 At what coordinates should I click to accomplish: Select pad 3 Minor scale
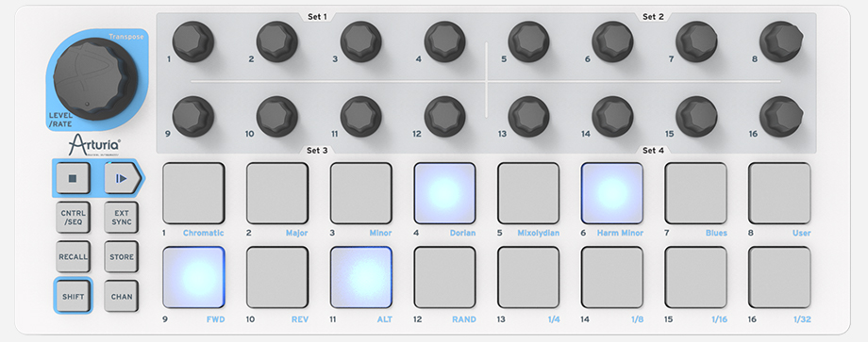pyautogui.click(x=361, y=193)
